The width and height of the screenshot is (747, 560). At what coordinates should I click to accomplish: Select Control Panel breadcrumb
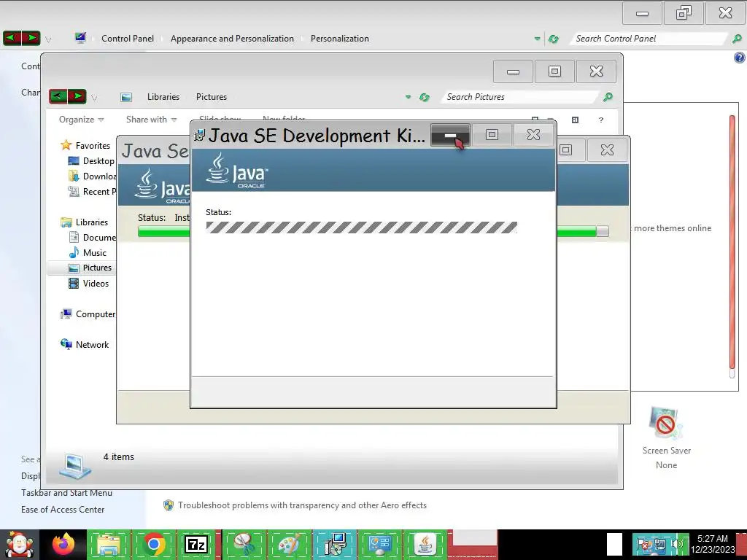[x=128, y=39]
